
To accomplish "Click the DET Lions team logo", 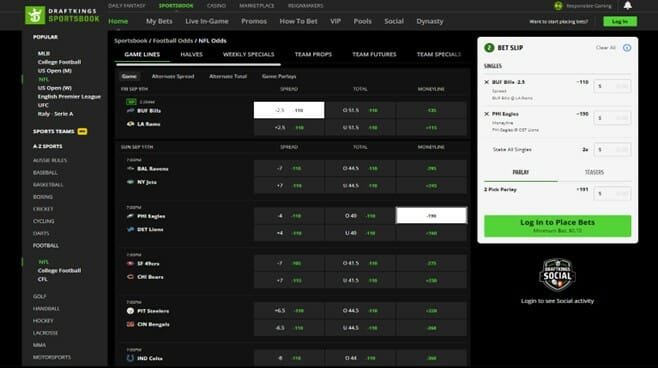I will (x=130, y=230).
